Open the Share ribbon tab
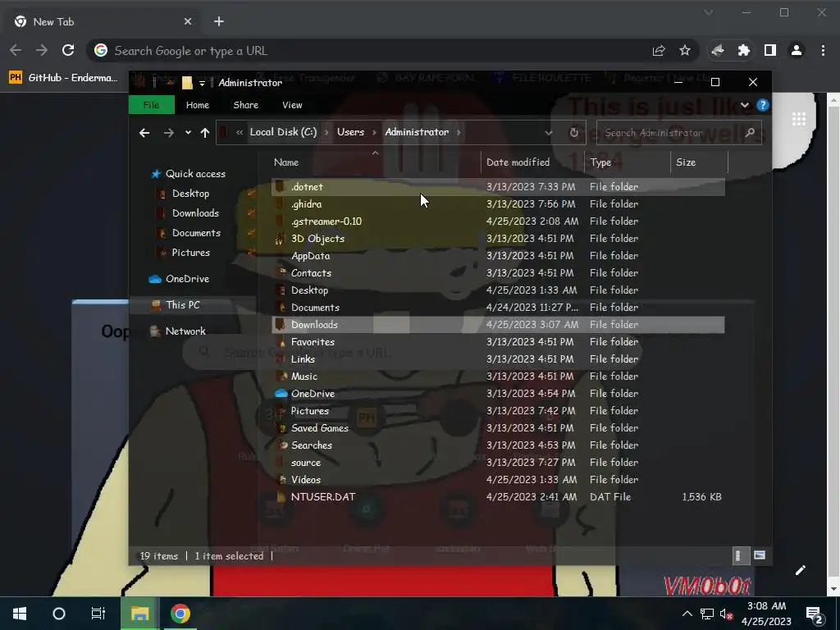 coord(246,105)
